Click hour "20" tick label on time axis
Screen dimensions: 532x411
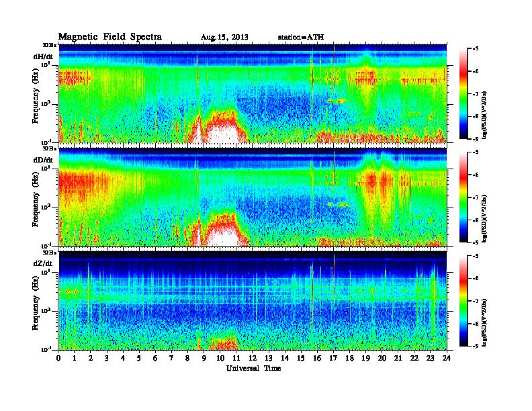(x=382, y=358)
